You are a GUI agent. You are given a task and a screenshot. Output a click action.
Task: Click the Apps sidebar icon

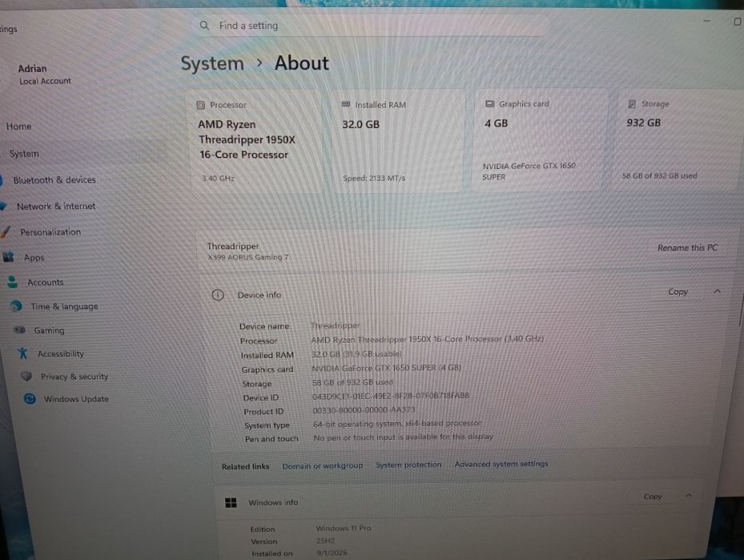[x=9, y=257]
